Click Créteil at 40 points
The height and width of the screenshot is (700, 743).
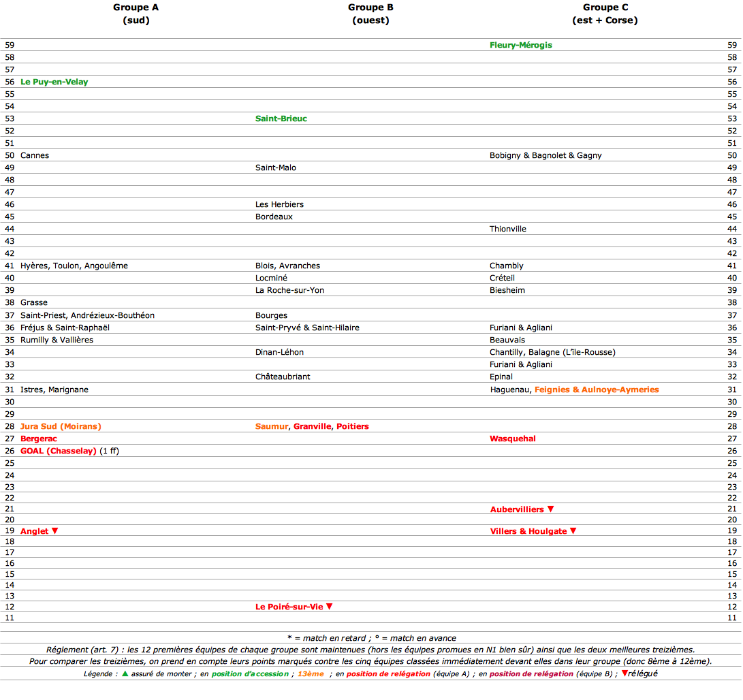[502, 279]
